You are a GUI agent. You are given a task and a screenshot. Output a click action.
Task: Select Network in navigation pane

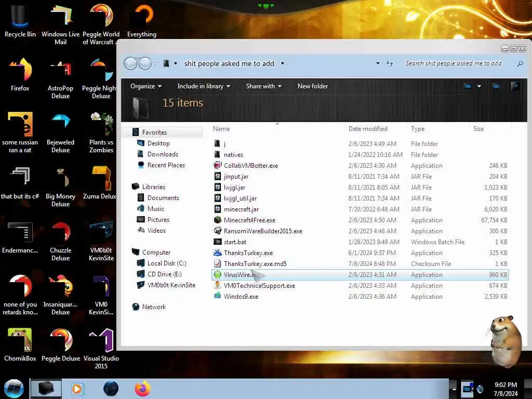pos(154,307)
